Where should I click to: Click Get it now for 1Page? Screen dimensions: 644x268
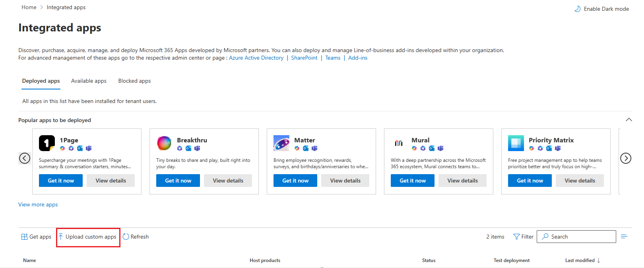point(61,181)
